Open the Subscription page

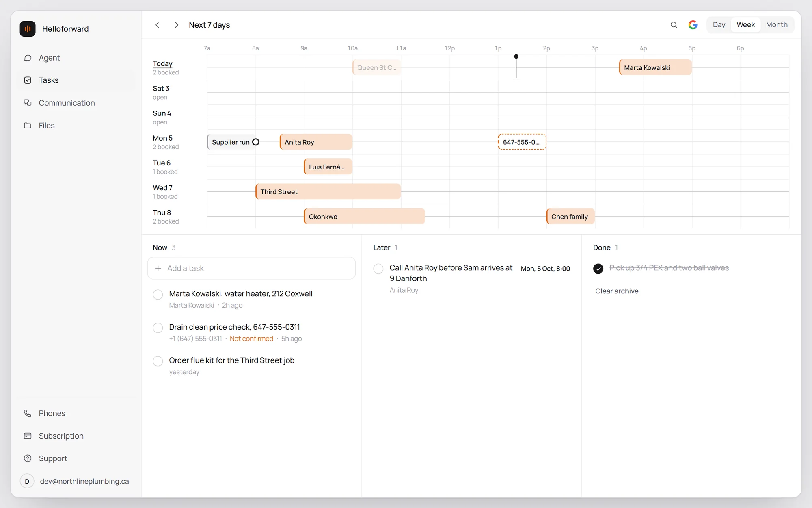[77, 436]
